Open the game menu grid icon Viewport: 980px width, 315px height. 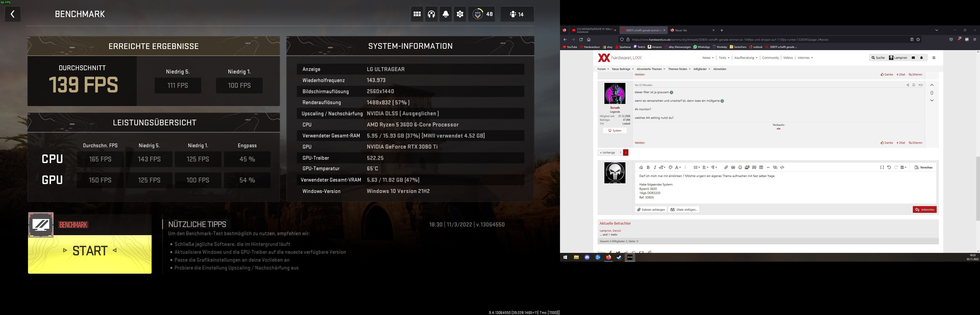[417, 14]
